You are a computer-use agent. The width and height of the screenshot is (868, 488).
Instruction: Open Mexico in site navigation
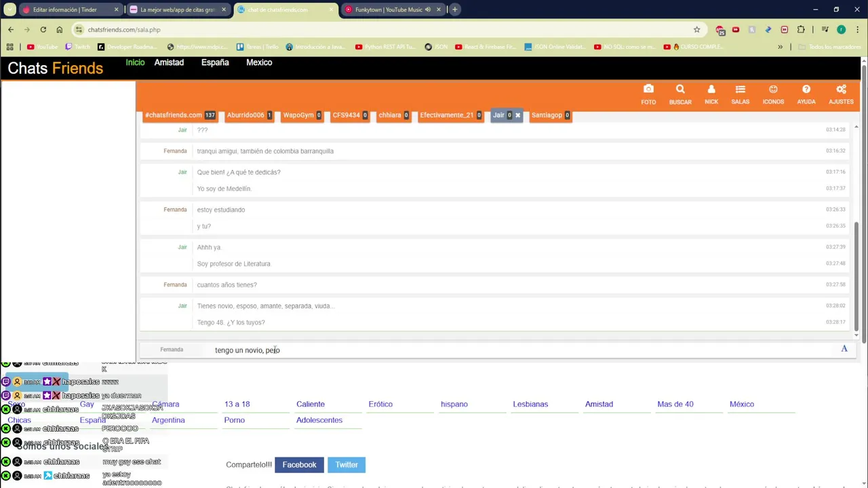[x=259, y=62]
